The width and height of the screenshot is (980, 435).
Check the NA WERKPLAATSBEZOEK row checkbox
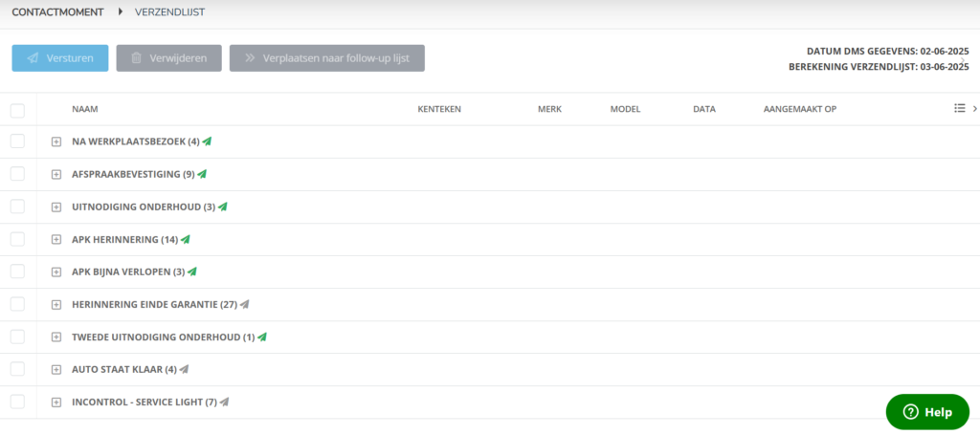[17, 141]
